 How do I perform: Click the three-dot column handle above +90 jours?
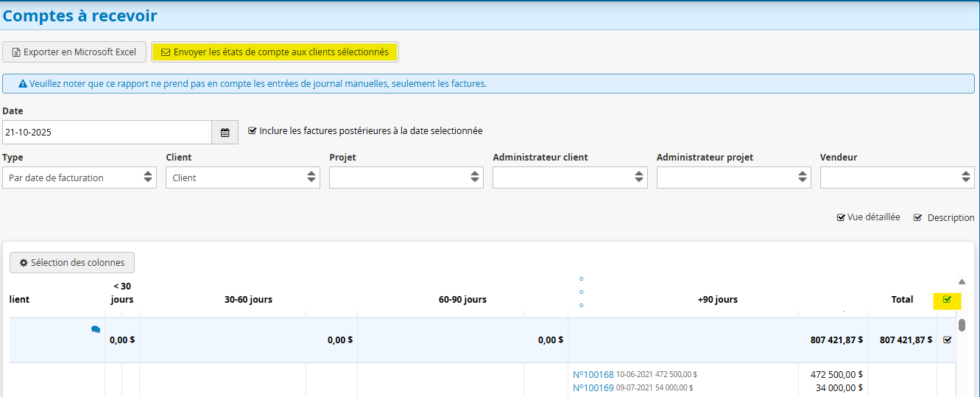pyautogui.click(x=582, y=292)
